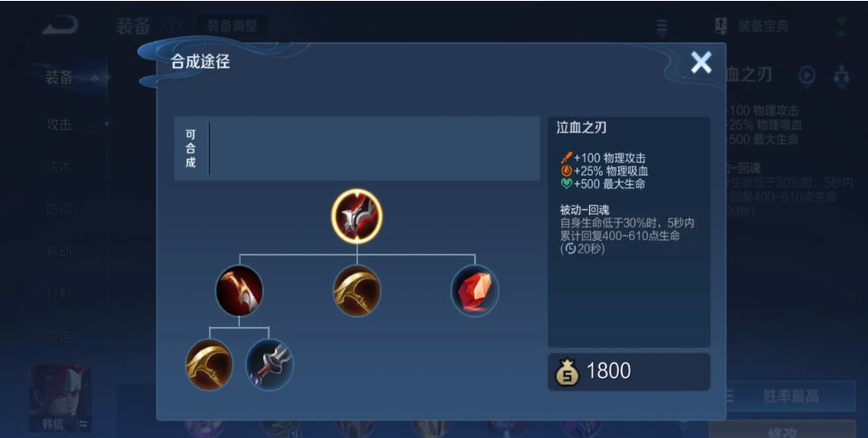Viewport: 868px width, 438px height.
Task: Select the 泣血之刃 top item icon
Action: 357,216
